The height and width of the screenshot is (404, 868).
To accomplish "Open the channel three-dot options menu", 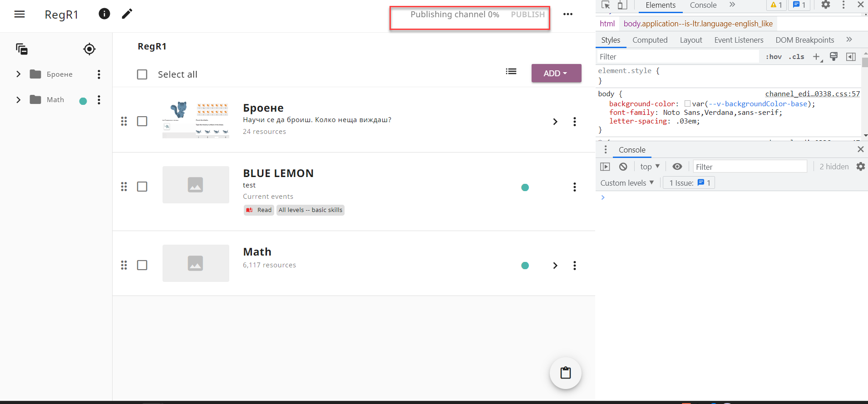I will pos(568,14).
